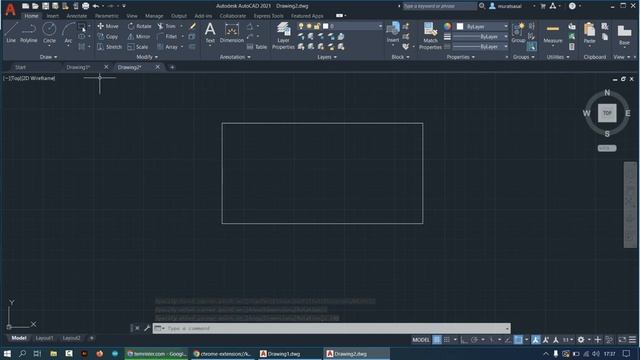
Task: Toggle snap mode dots in status bar
Action: click(447, 340)
